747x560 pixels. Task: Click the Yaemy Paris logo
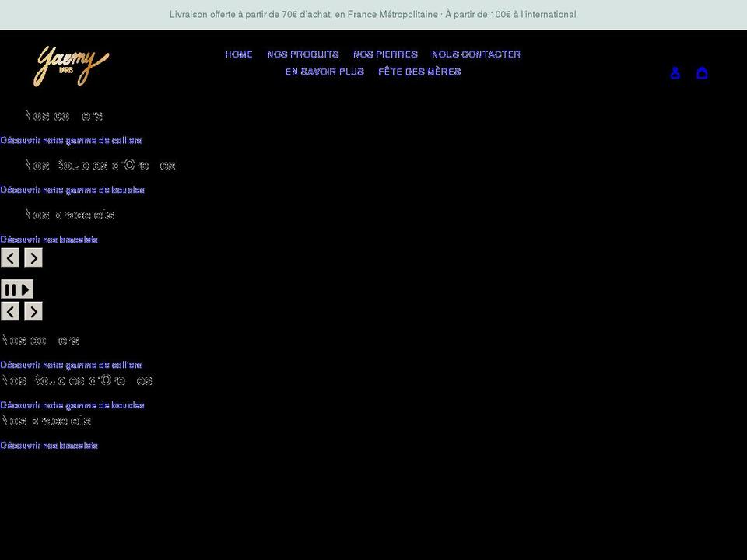(x=72, y=66)
